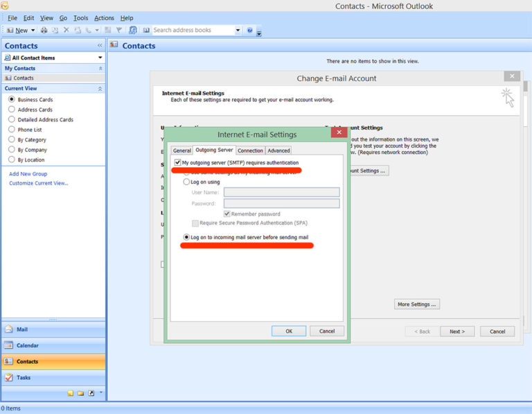Open the New item dropdown arrow
Viewport: 532px width, 414px height.
[33, 31]
